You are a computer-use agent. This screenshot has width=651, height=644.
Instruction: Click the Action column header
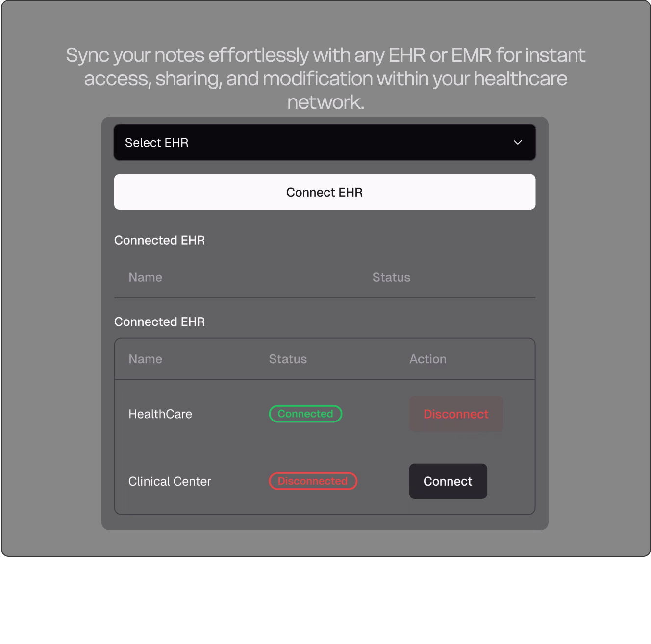pyautogui.click(x=428, y=359)
